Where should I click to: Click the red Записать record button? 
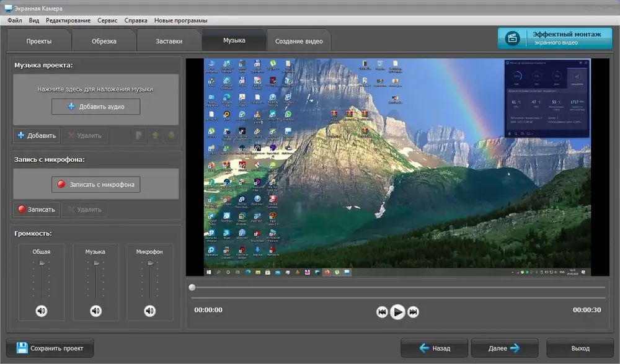click(37, 210)
